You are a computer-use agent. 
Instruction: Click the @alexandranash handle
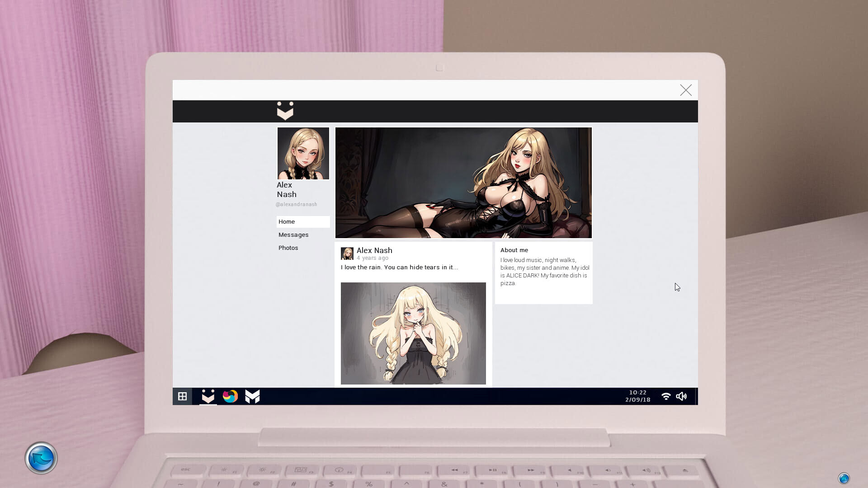click(x=297, y=204)
